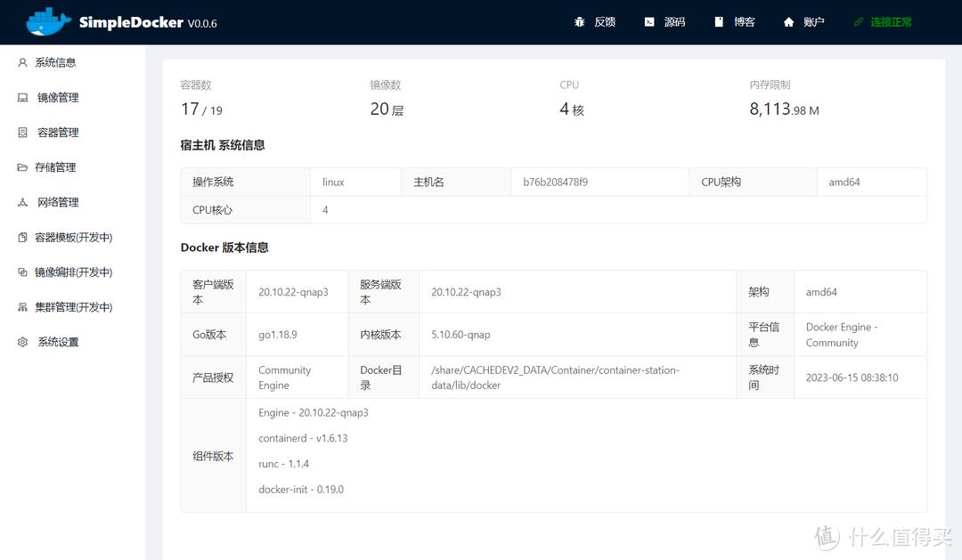
Task: Click the 宿主机 系统信息 heading
Action: (223, 145)
